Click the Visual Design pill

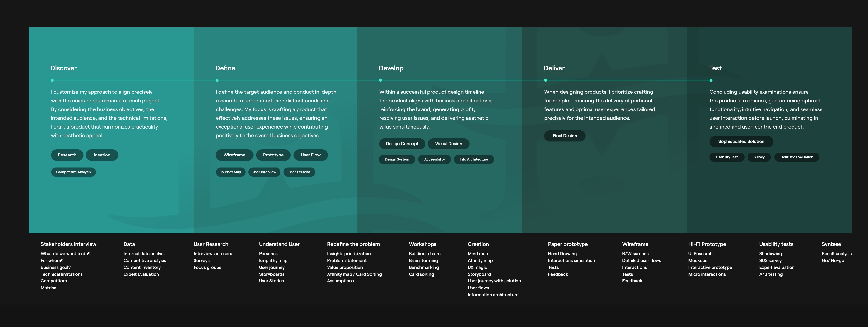click(448, 144)
